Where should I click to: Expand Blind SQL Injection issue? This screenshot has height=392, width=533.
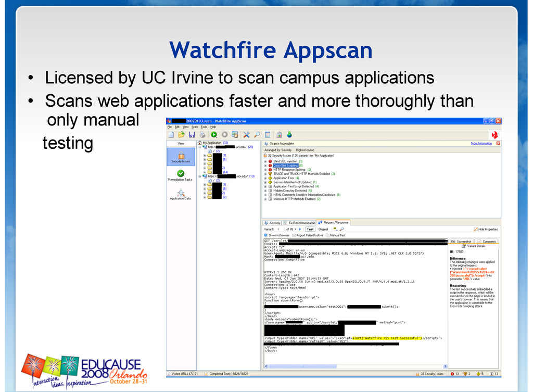click(265, 161)
